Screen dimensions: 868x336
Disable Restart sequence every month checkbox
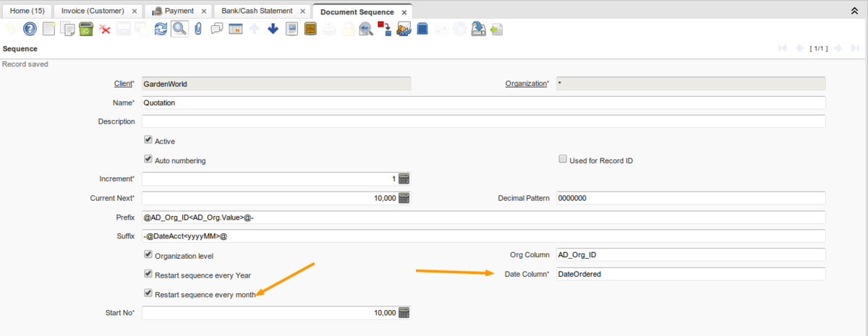coord(148,293)
